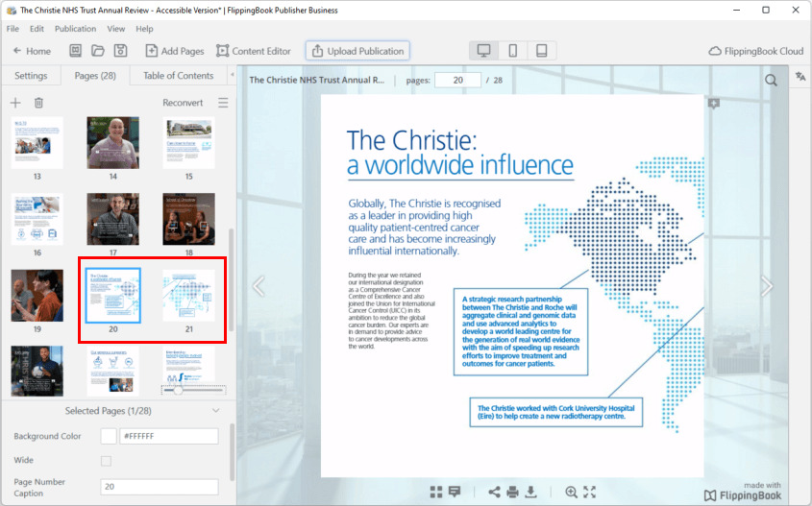Switch to the Table of Contents tab
812x506 pixels.
tap(178, 76)
